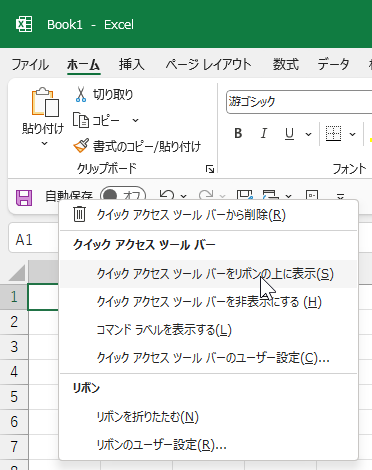Open the Copy dropdown arrow
372x470 pixels.
point(135,120)
